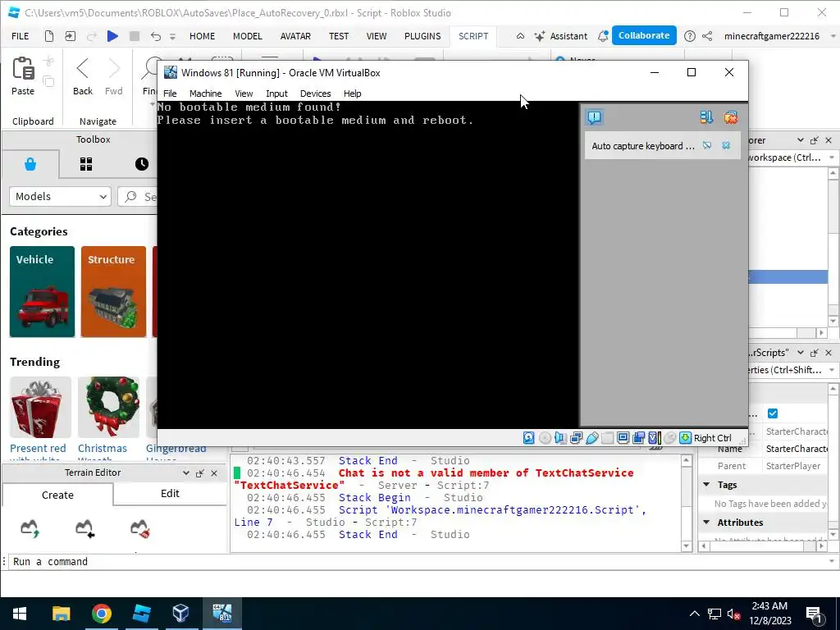Open the Toolbox Inventory grid tab
The width and height of the screenshot is (840, 630).
coord(86,164)
